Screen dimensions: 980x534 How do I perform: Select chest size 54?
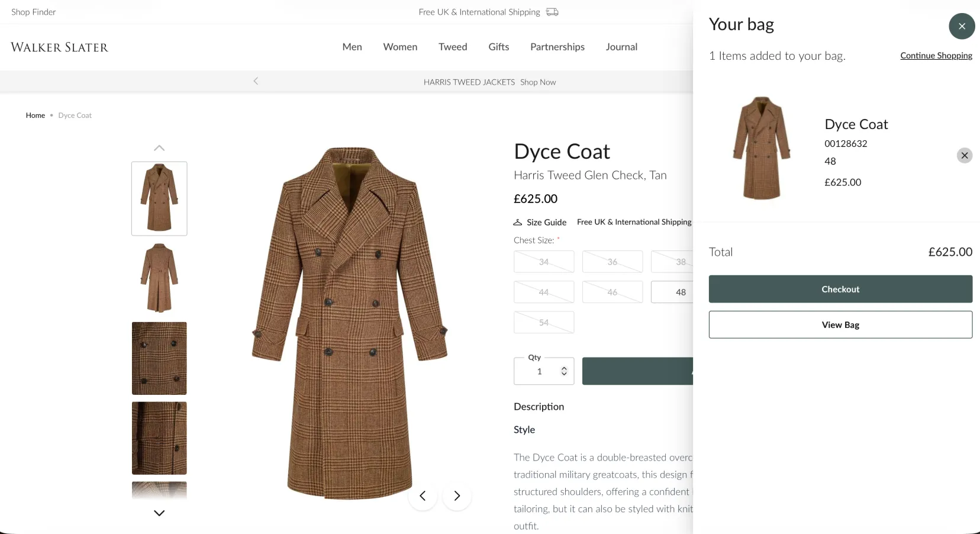(x=543, y=323)
